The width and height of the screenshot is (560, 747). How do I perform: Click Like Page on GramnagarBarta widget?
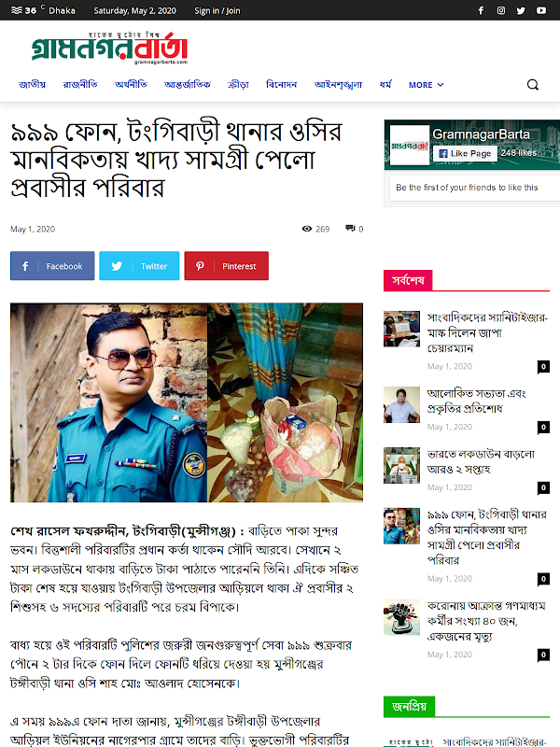465,153
